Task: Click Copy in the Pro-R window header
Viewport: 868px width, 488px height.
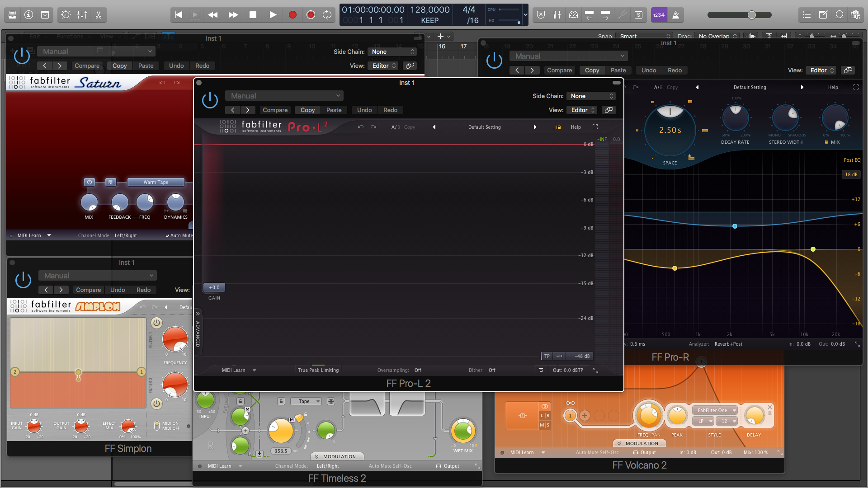Action: coord(592,70)
